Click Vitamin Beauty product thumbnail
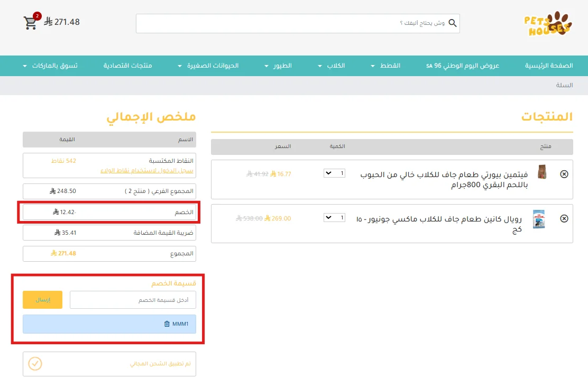Screen dimensions: 588x387 click(542, 172)
